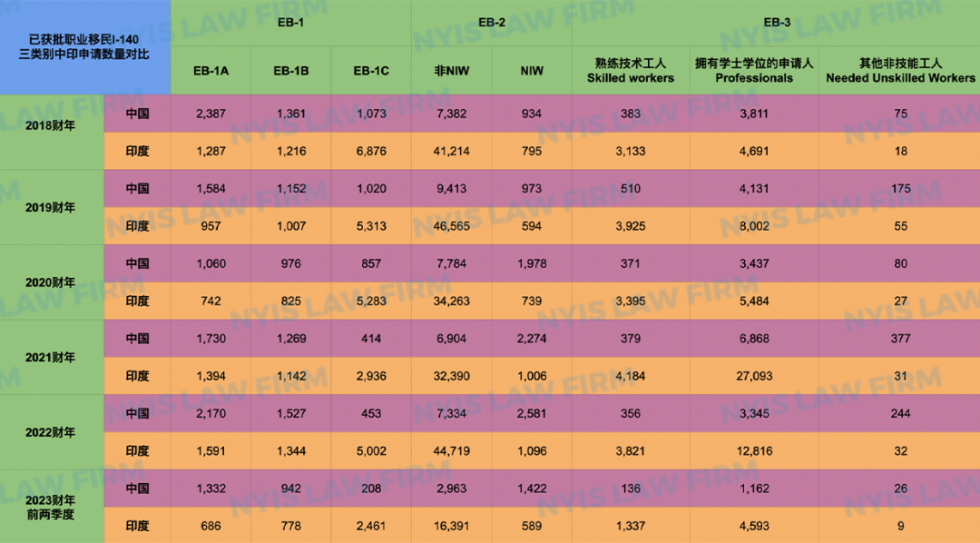
Task: Click the table title cell 已获批职业移民I-140
Action: pyautogui.click(x=84, y=47)
